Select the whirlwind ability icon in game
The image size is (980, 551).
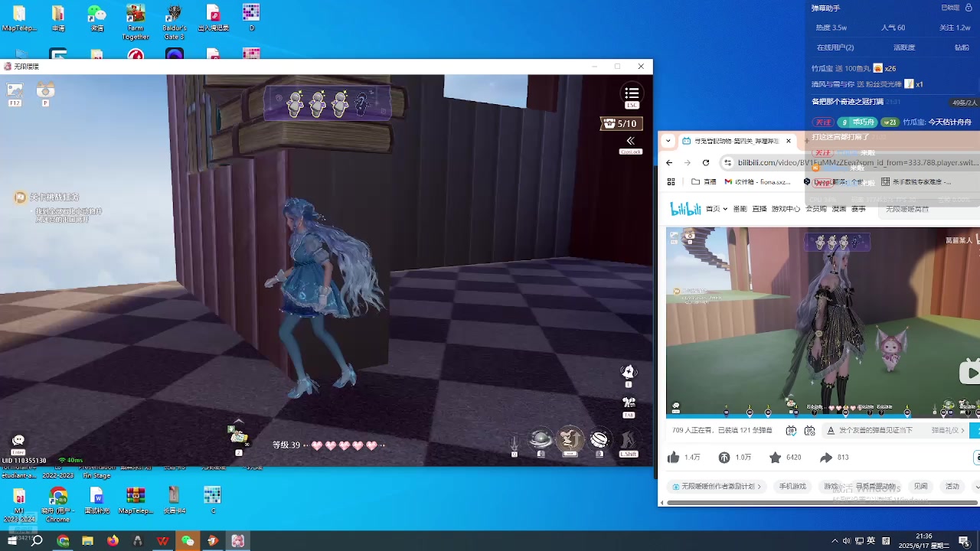point(541,439)
